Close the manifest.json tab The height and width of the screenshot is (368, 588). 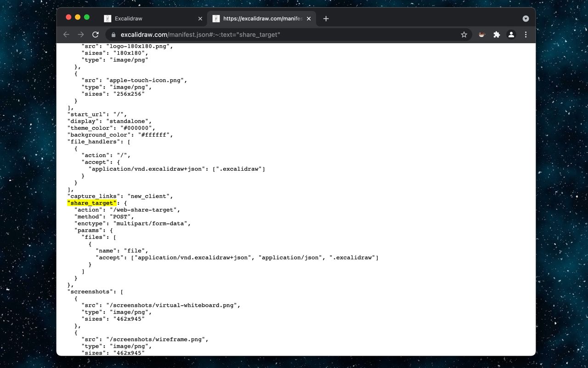(x=309, y=19)
